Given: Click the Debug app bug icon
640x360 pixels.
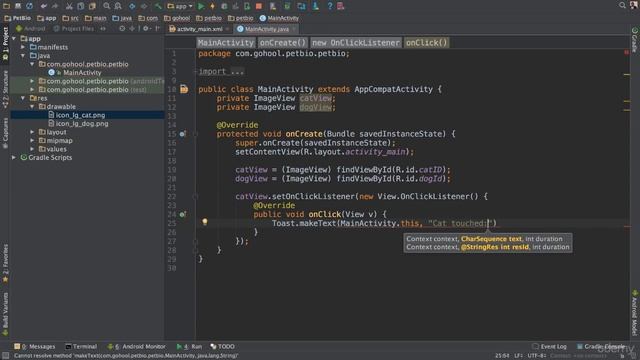Looking at the screenshot, I should click(x=224, y=6).
